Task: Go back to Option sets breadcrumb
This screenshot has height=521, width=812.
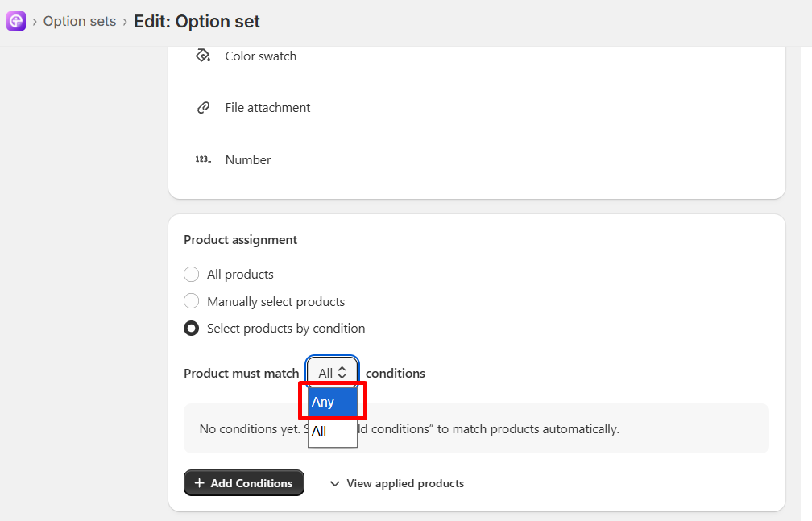Action: coord(80,21)
